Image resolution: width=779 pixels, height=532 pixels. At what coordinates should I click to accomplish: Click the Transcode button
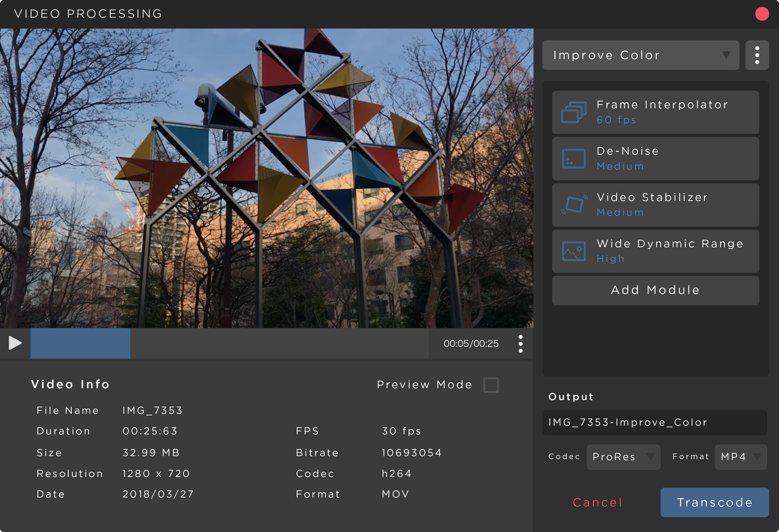[x=715, y=502]
